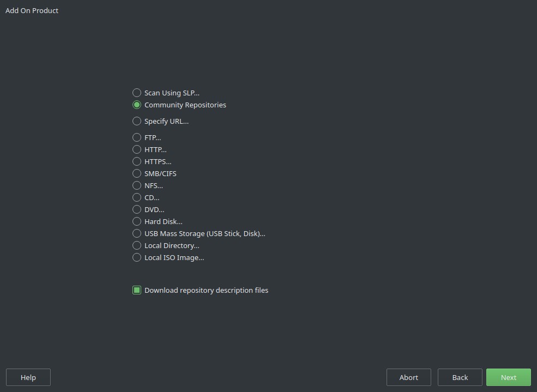Open the Help dialog

(x=28, y=377)
